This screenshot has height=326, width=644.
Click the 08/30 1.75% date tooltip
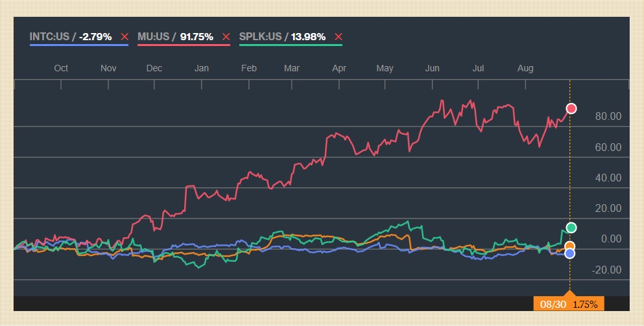click(569, 304)
